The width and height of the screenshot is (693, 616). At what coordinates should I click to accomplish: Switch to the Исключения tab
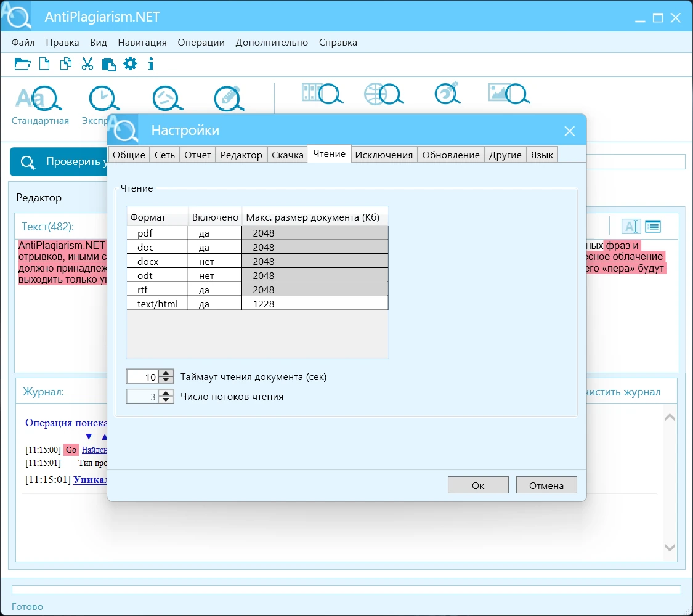(384, 155)
